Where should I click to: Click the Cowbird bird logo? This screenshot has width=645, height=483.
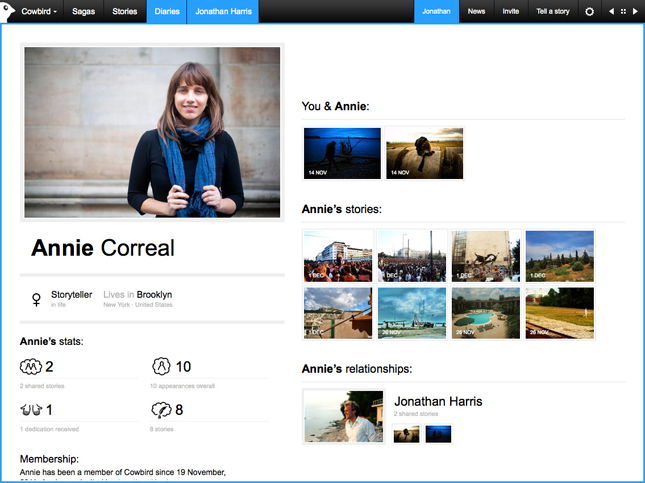point(9,11)
